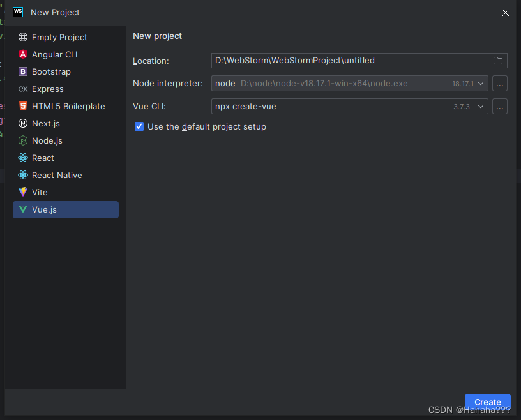The width and height of the screenshot is (521, 420).
Task: Click the Vite lightning icon
Action: tap(23, 192)
